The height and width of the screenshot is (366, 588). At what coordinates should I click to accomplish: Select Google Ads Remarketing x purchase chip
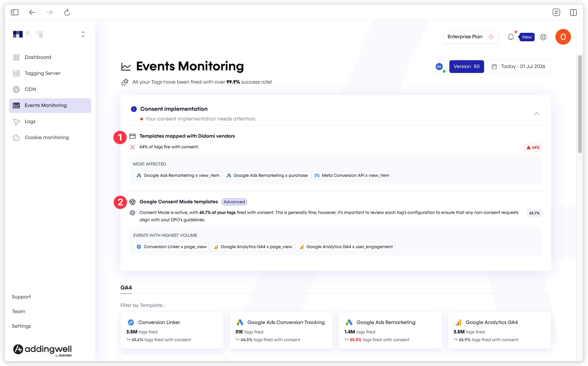point(267,175)
